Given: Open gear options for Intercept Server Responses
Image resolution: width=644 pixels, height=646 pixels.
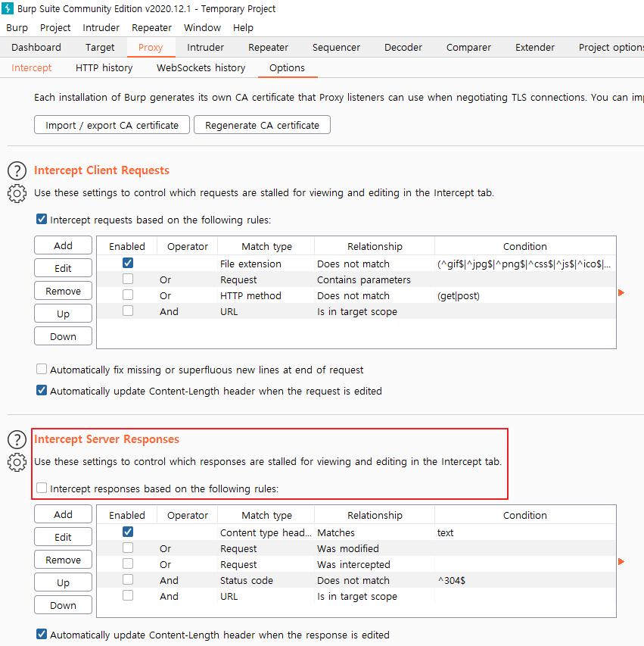Looking at the screenshot, I should click(x=17, y=462).
